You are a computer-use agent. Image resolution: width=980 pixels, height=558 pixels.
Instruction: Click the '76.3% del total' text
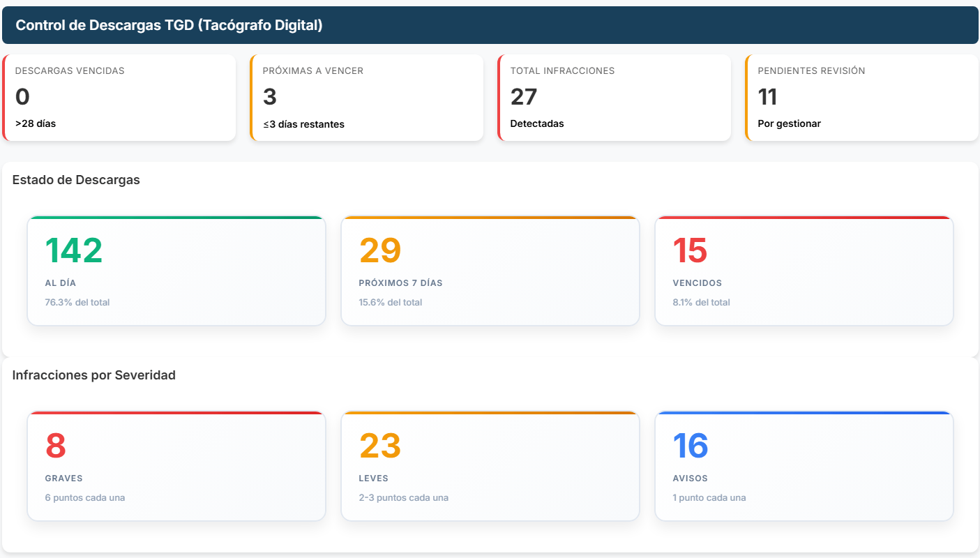point(77,303)
